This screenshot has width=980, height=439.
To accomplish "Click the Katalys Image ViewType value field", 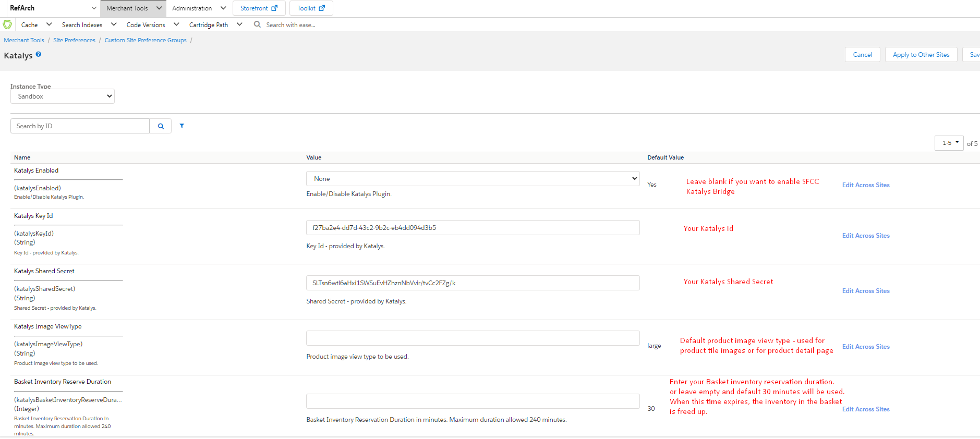I will (473, 338).
